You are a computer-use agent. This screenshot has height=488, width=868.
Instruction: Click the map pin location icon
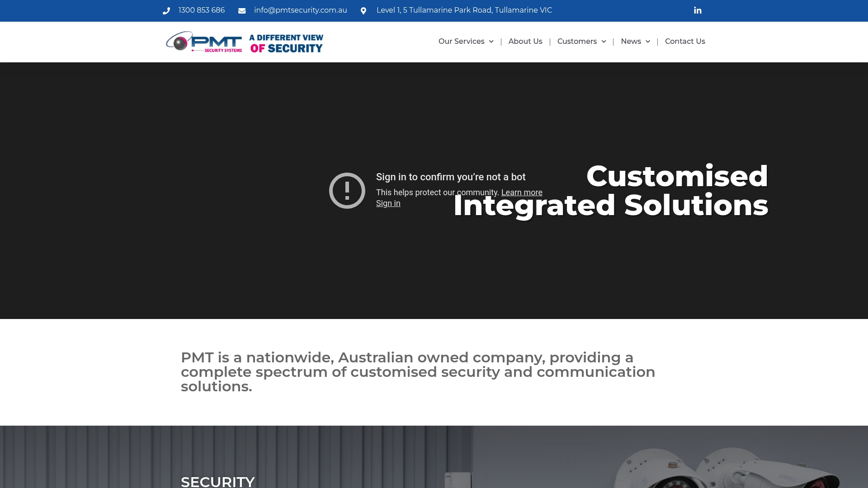point(363,11)
